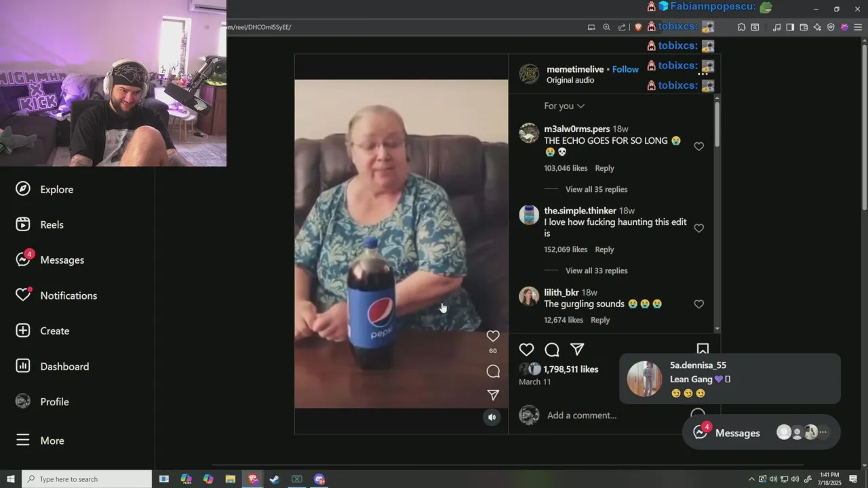The image size is (868, 488).
Task: Open m3alw0rms.pers profile avatar
Action: pos(529,134)
